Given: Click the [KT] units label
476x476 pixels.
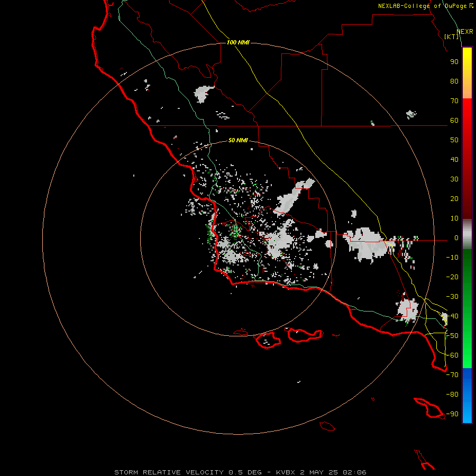Looking at the screenshot, I should pyautogui.click(x=452, y=36).
